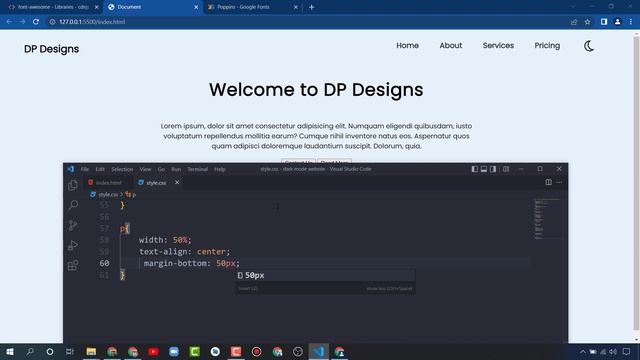Image resolution: width=640 pixels, height=360 pixels.
Task: Open the Extensions view in VS Code
Action: [73, 265]
